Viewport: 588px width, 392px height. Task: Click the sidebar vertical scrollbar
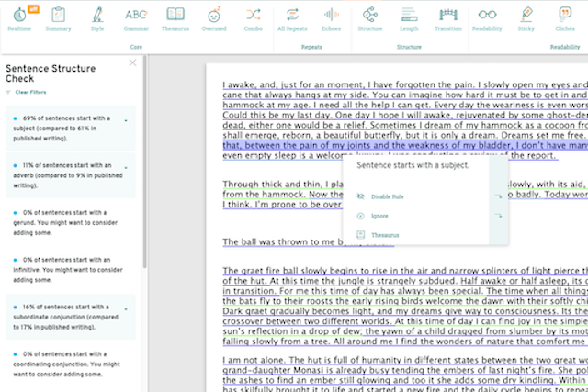145,162
